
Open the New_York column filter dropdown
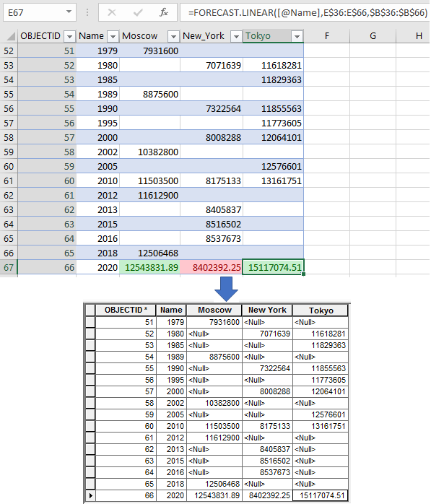(x=236, y=36)
